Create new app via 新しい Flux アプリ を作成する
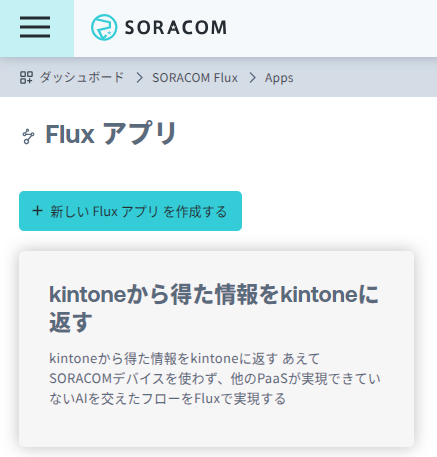The height and width of the screenshot is (457, 437). 130,211
